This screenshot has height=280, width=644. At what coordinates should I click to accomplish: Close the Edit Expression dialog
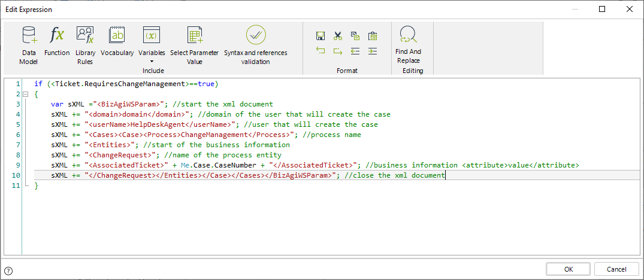tap(629, 9)
